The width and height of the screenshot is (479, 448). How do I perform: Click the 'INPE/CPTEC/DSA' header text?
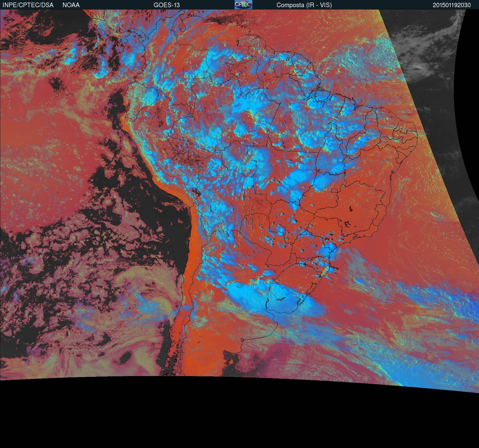pos(28,5)
